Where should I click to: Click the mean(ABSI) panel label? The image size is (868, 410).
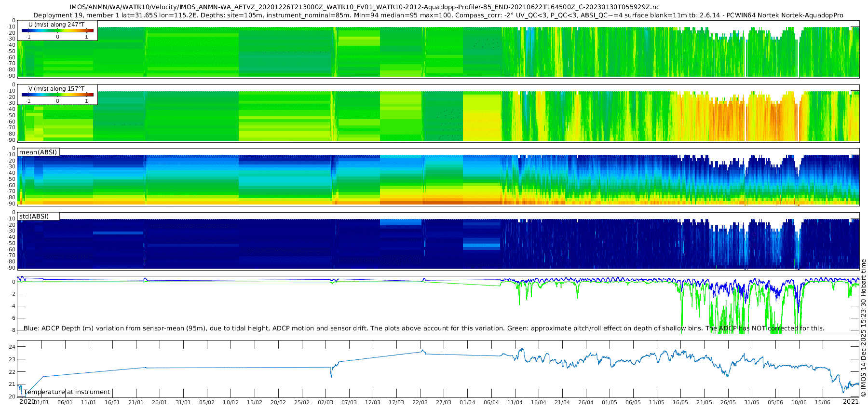[x=38, y=152]
